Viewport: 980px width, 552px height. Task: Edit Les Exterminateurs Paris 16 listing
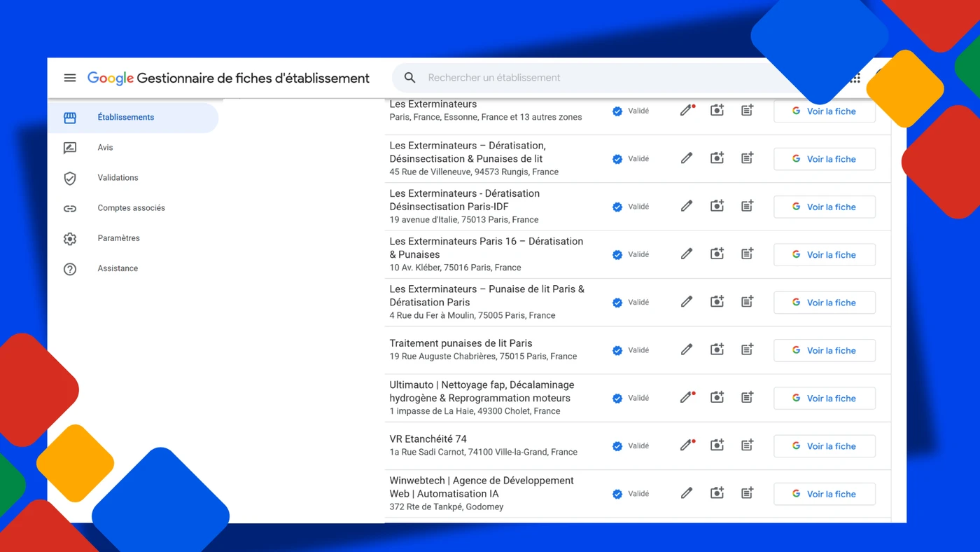coord(687,254)
